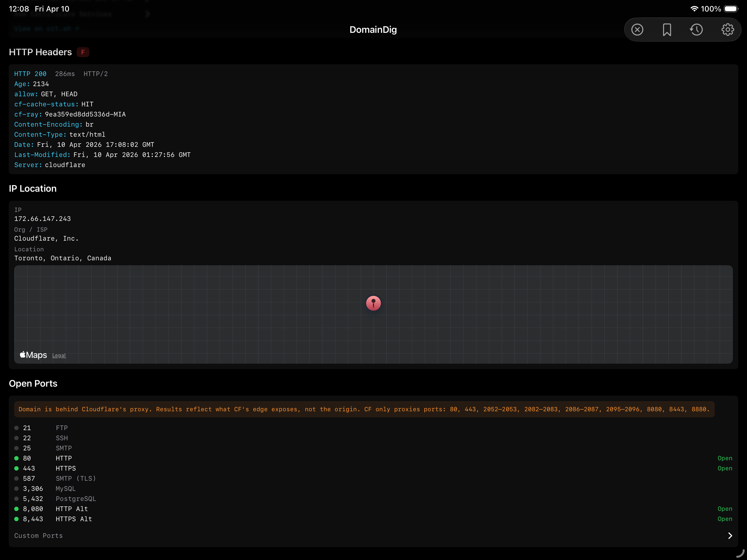Click the green status dot for port 443
747x560 pixels.
point(16,468)
